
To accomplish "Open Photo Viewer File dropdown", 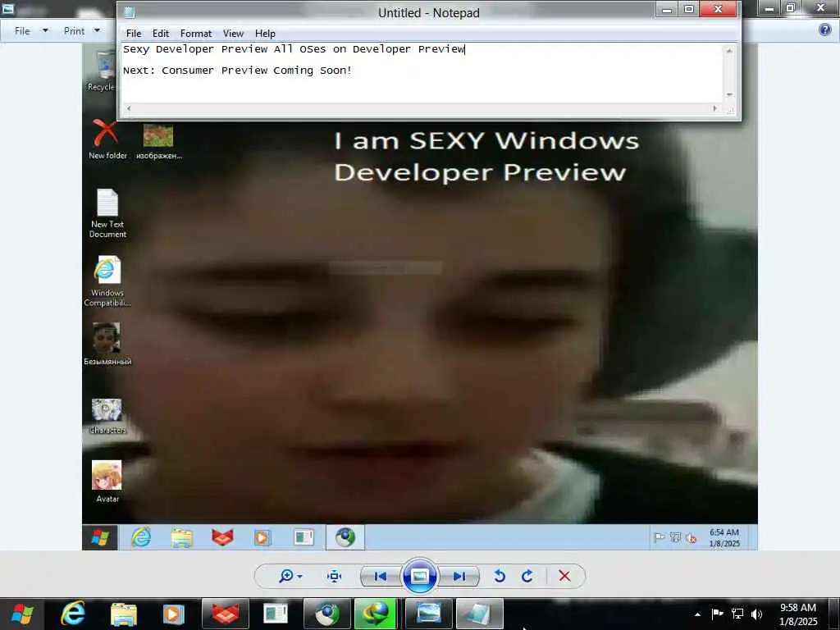I will click(30, 31).
